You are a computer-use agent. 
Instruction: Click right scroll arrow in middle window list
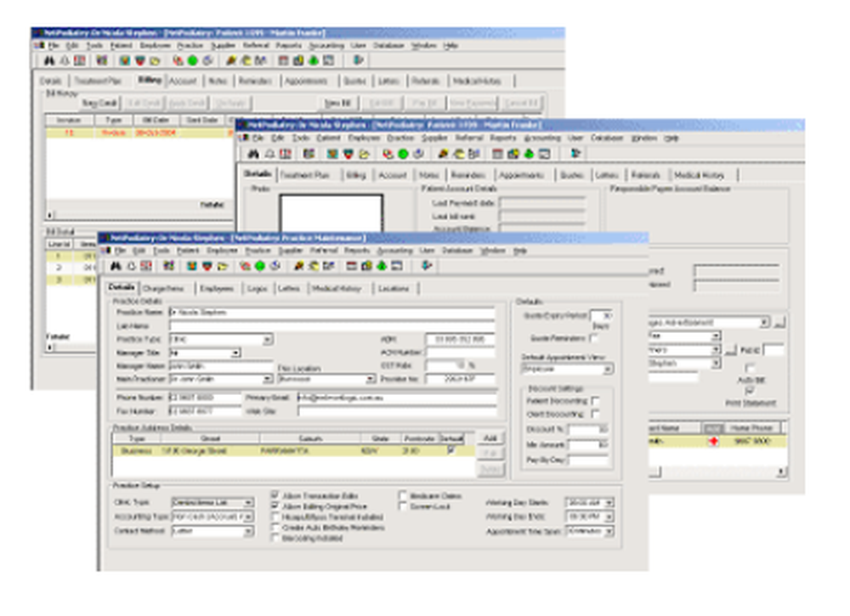click(780, 472)
